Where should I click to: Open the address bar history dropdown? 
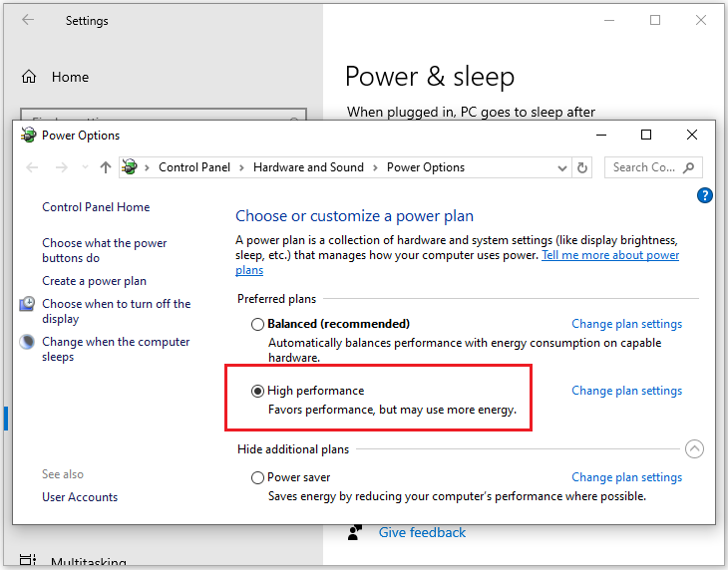(x=562, y=167)
